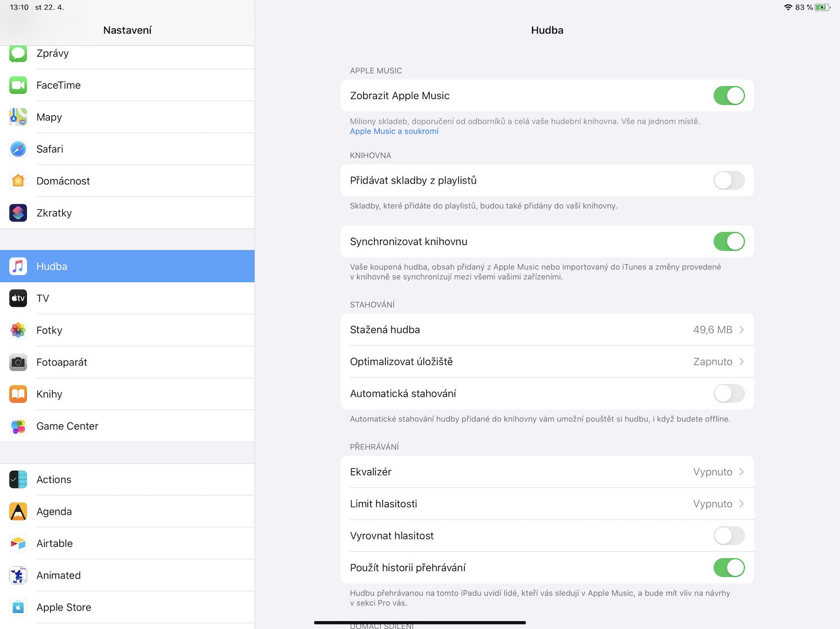Tap the Nastavení sidebar title

(127, 30)
